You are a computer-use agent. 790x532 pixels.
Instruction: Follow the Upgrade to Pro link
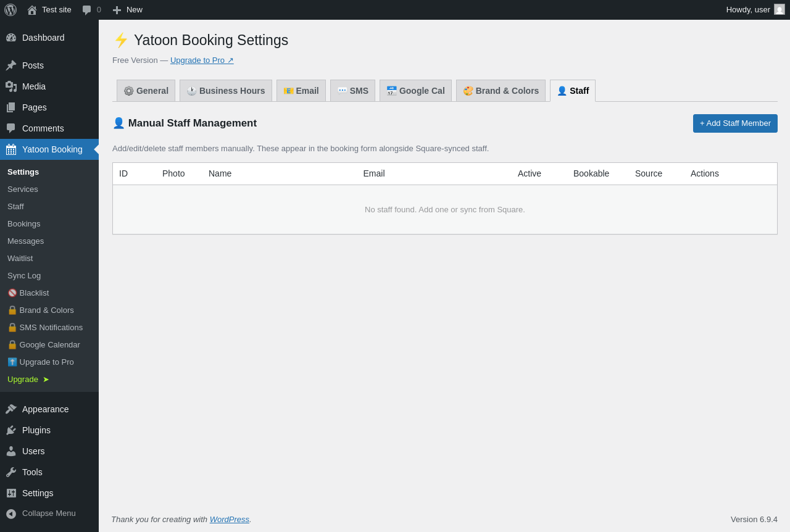(x=202, y=60)
